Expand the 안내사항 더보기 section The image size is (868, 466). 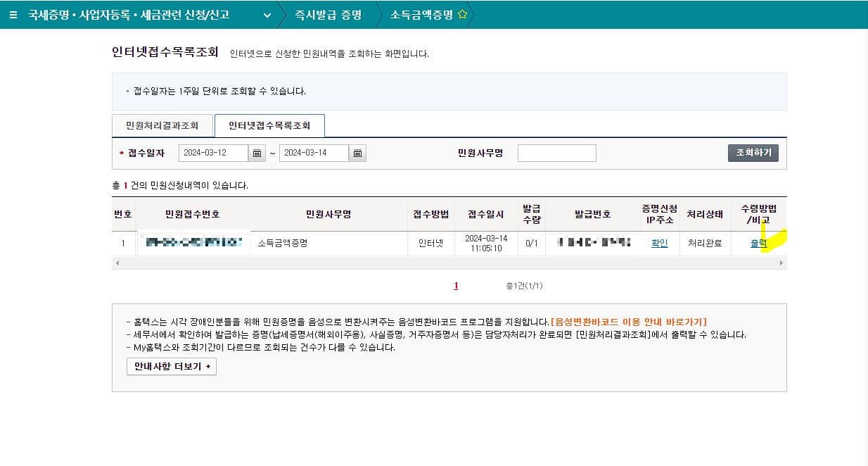click(171, 366)
